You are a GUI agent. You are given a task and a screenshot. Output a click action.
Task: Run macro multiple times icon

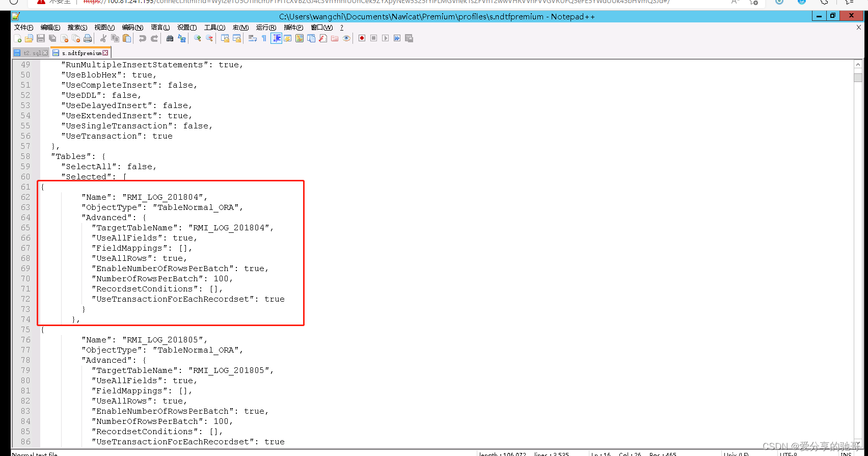(x=397, y=38)
